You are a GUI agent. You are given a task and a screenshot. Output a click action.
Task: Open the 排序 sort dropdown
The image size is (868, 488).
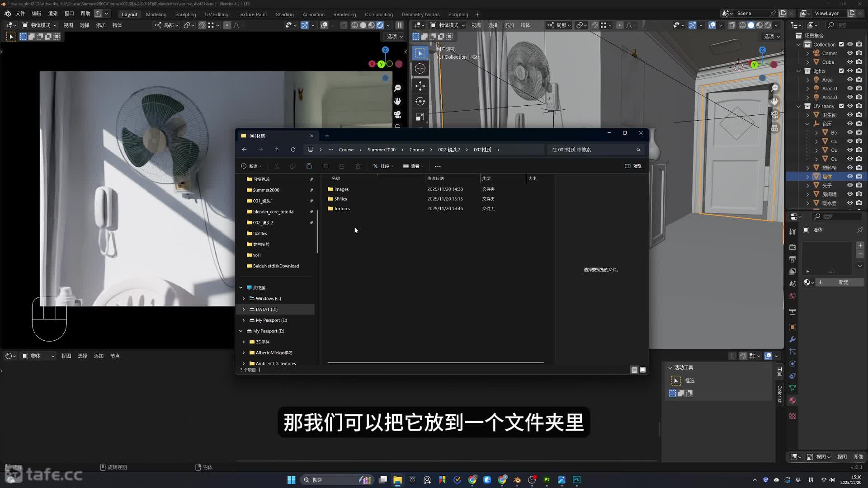383,166
